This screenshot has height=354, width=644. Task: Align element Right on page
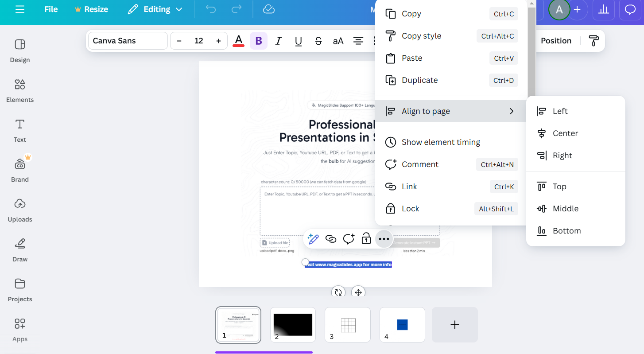tap(576, 156)
